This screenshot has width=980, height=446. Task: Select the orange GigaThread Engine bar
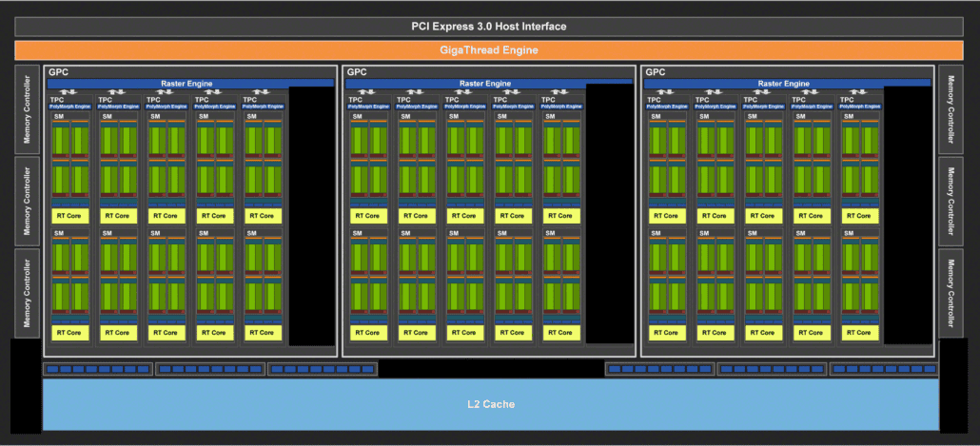click(488, 50)
